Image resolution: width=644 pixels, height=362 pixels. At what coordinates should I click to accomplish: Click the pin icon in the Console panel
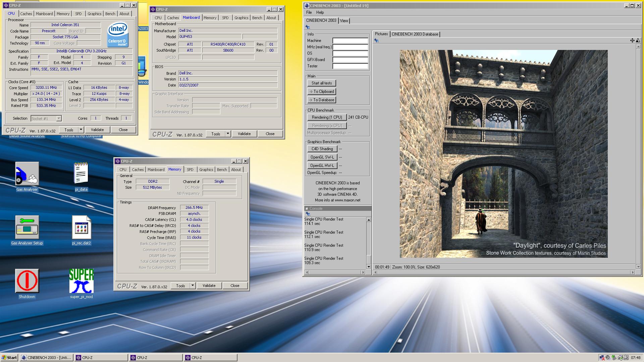coord(308,214)
